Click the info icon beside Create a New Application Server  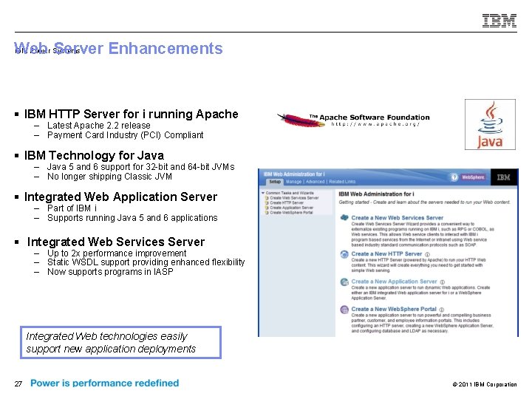[443, 282]
